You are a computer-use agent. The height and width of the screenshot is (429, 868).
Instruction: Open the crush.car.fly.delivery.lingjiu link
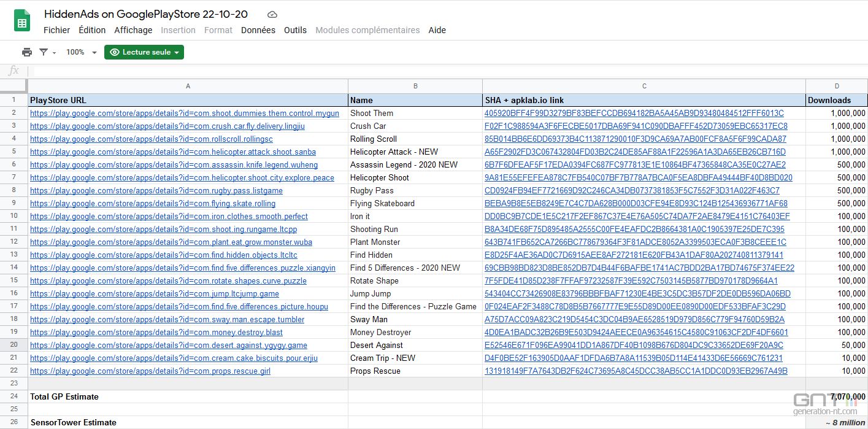(167, 126)
